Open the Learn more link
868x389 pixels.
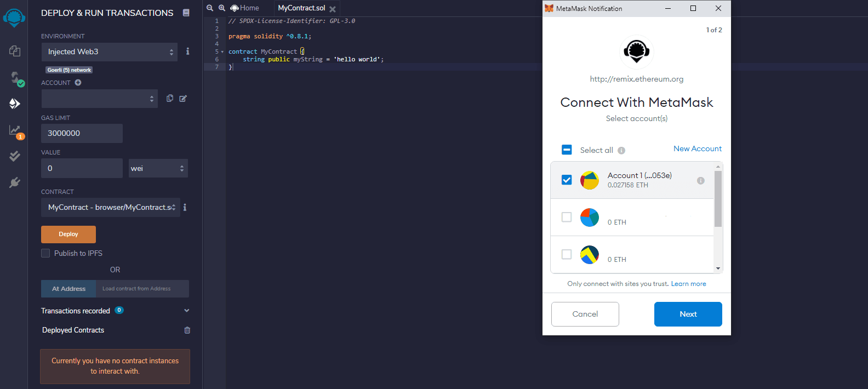coord(689,284)
